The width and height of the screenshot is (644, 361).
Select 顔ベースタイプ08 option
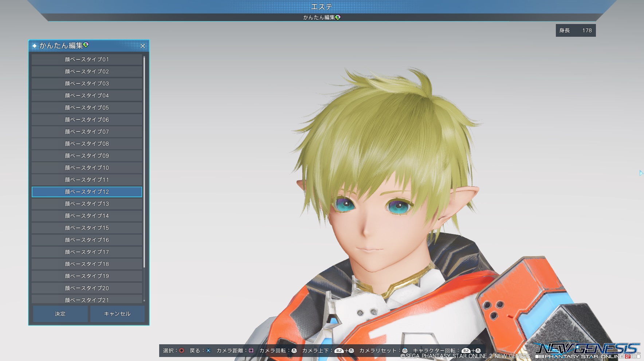pos(87,144)
